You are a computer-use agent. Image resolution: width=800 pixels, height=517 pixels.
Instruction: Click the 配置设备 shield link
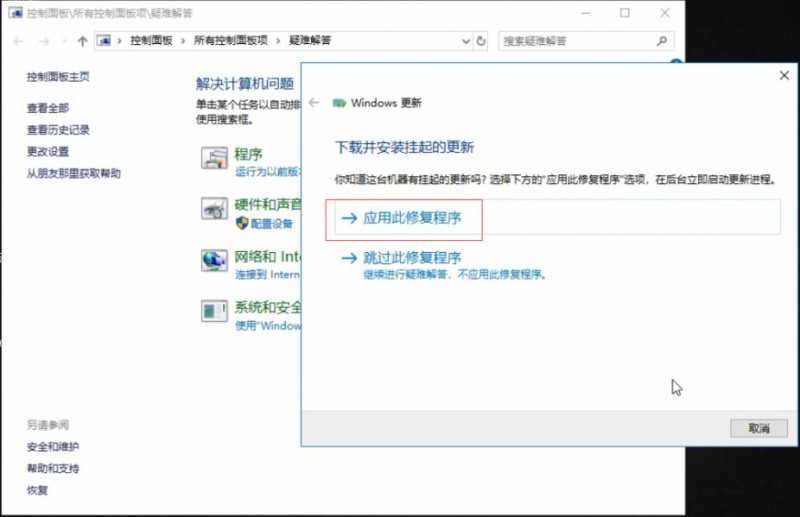[264, 224]
